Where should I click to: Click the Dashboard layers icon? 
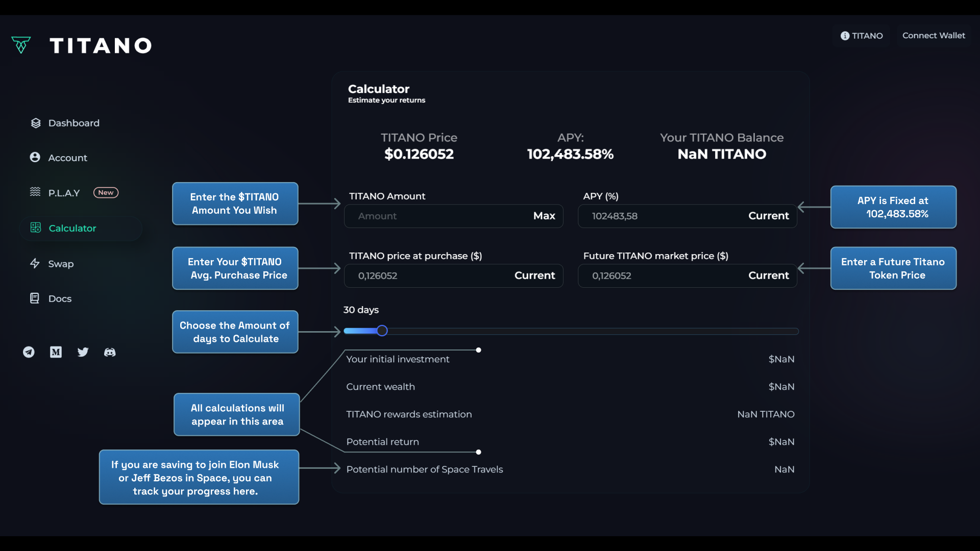35,123
